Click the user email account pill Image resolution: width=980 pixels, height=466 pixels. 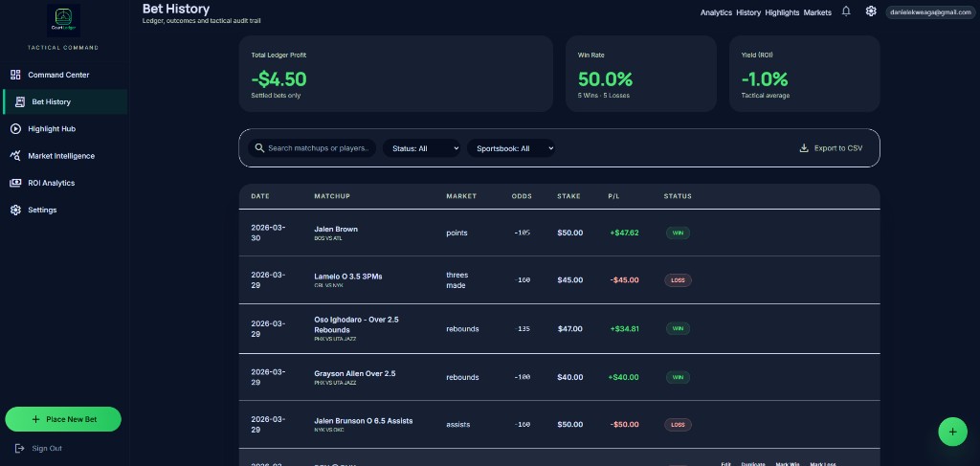point(931,11)
